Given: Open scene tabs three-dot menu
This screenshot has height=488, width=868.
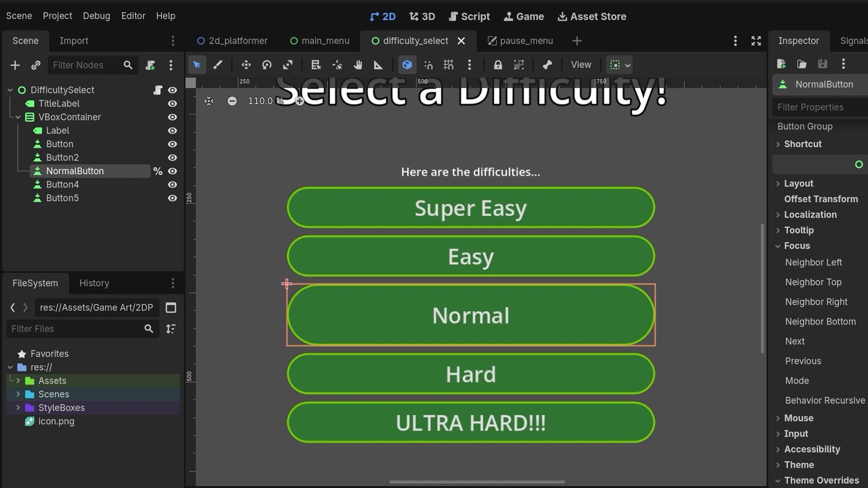Looking at the screenshot, I should click(736, 41).
